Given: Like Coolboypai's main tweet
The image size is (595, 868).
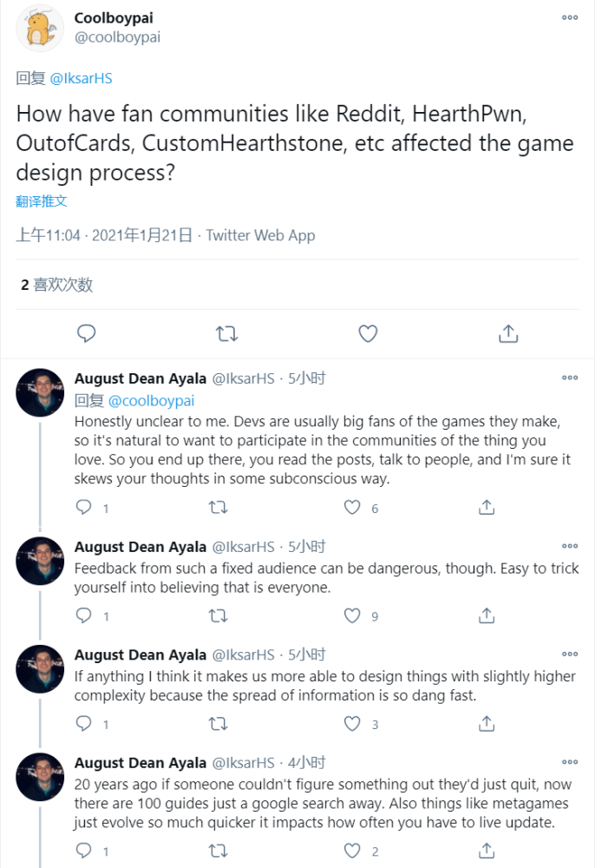Looking at the screenshot, I should click(x=368, y=333).
